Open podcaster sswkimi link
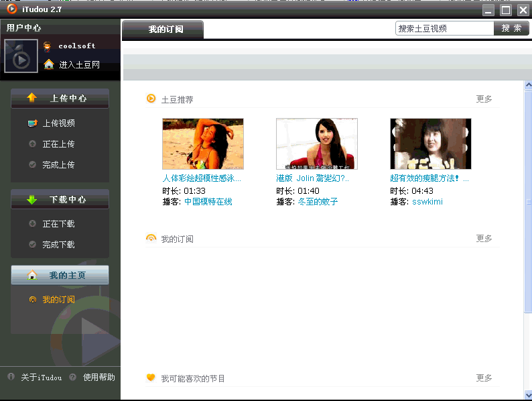Image resolution: width=532 pixels, height=401 pixels. pos(427,202)
